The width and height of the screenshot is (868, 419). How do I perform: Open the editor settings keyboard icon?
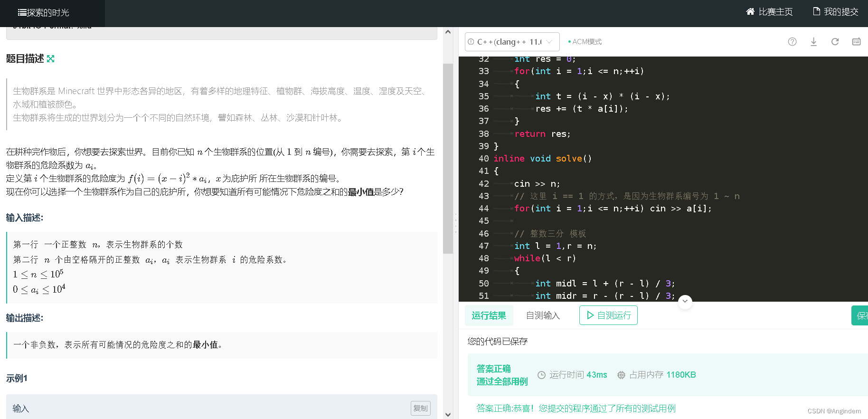[856, 42]
